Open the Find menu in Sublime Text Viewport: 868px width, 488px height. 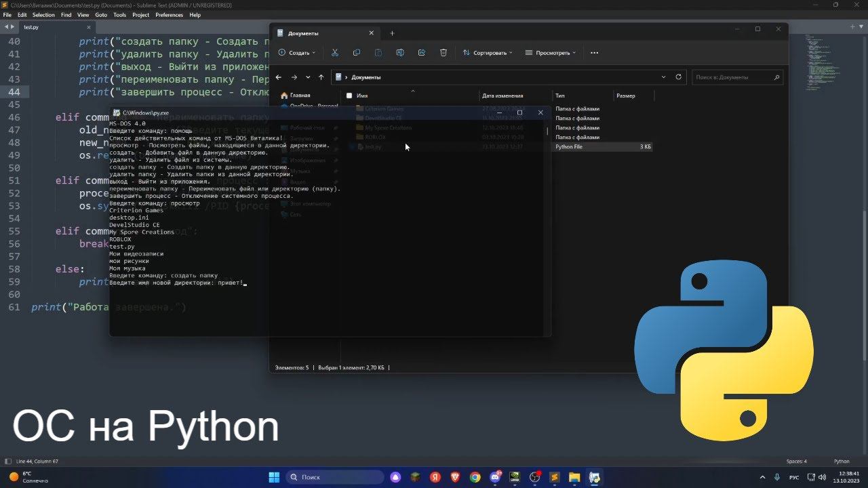point(66,15)
